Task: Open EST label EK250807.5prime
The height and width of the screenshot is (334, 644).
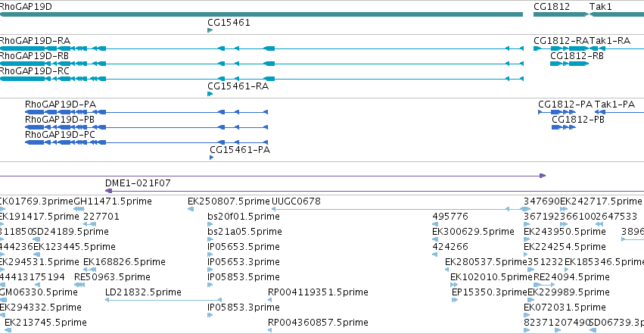Action: coord(229,201)
